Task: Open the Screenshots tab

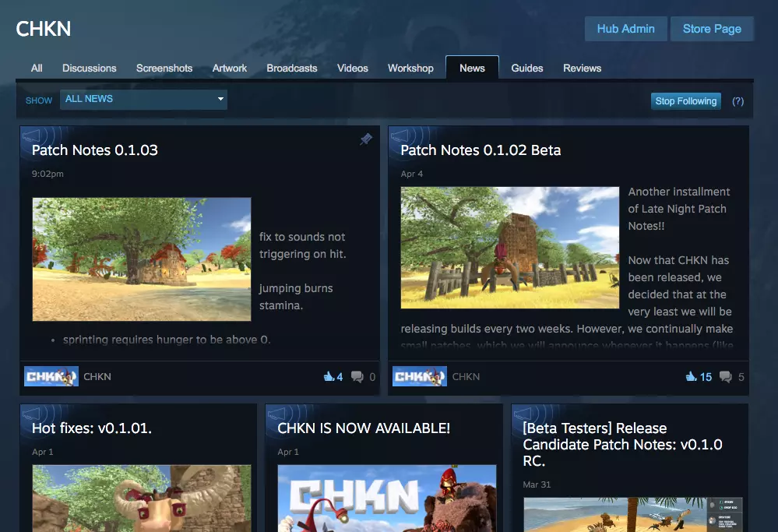Action: (164, 68)
